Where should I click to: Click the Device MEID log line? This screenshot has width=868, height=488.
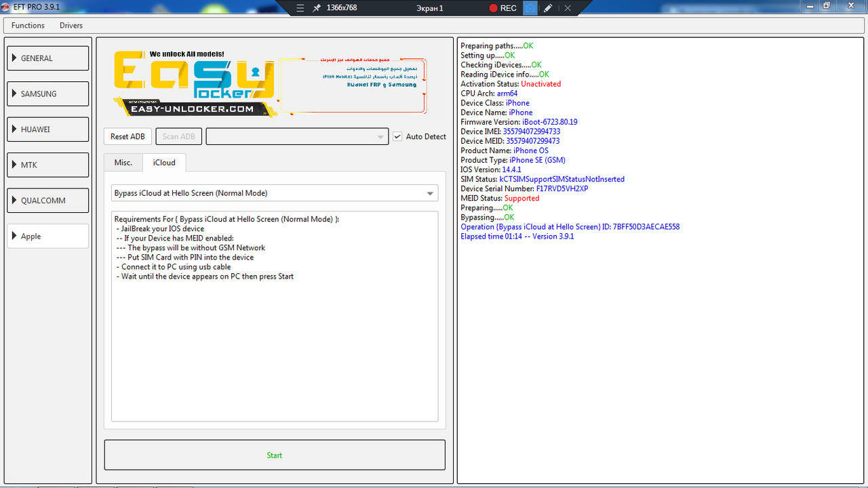(x=510, y=141)
